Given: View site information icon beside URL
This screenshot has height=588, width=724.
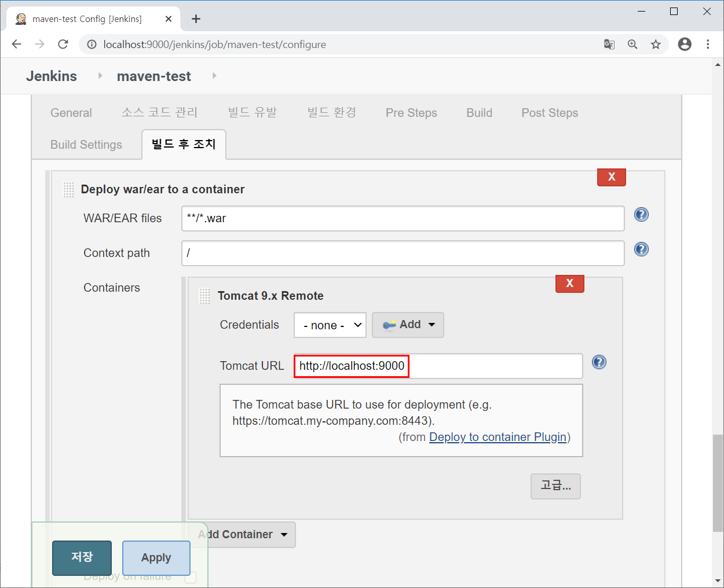Looking at the screenshot, I should (x=92, y=45).
